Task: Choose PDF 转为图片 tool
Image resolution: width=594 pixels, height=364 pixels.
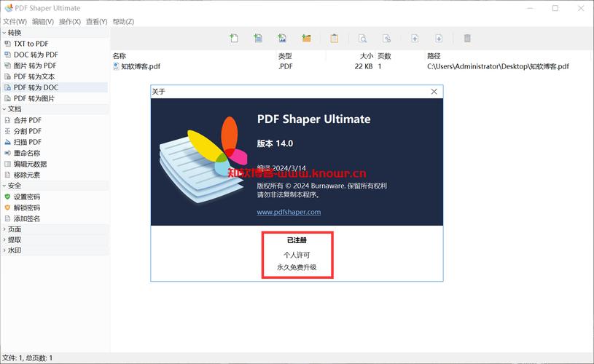Action: point(55,99)
